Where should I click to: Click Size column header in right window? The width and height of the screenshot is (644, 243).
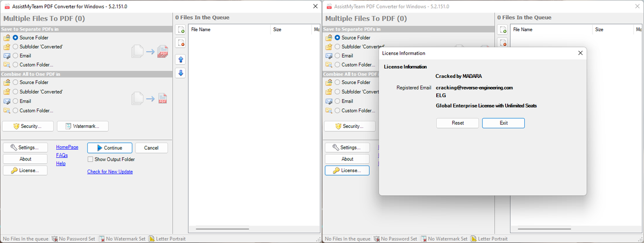613,30
